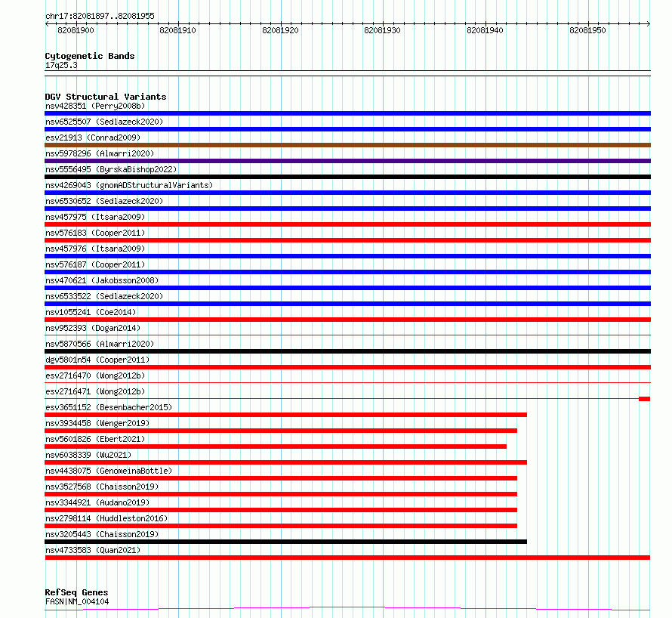
Task: Click the Cytogenetic Bands track title
Action: click(x=90, y=56)
